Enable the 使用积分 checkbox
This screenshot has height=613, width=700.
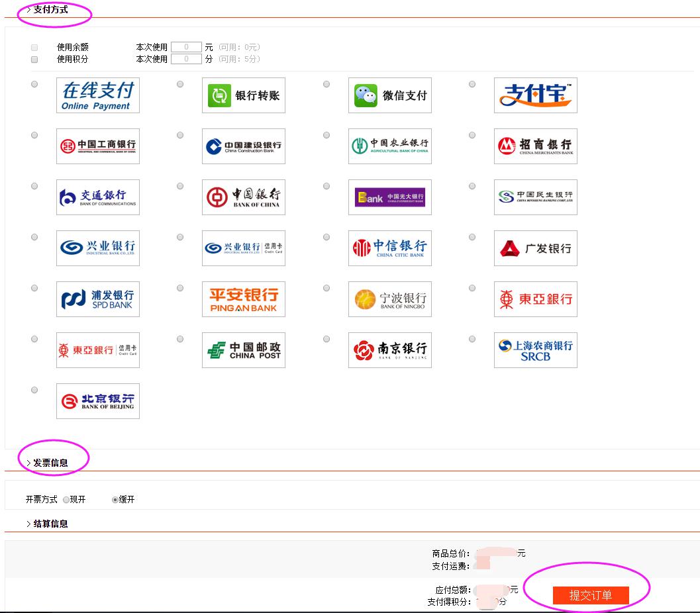pyautogui.click(x=34, y=60)
